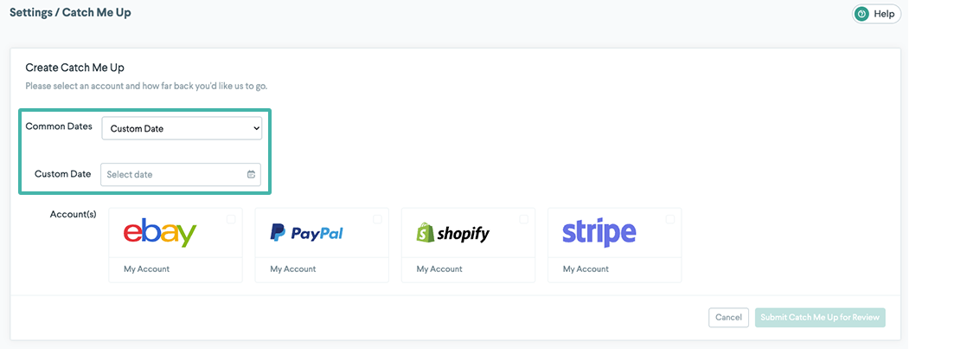The height and width of the screenshot is (349, 980).
Task: Click My Account under PayPal
Action: (292, 269)
